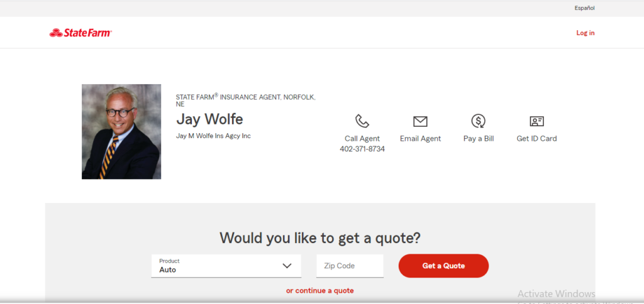
Task: Click the 'Jay M Wolfe Ins Agcy Inc' text
Action: coord(213,136)
